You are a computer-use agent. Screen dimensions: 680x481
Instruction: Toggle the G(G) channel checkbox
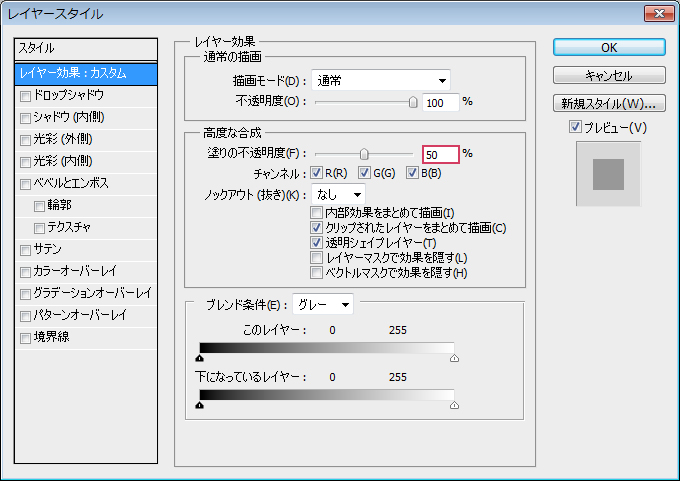[364, 173]
